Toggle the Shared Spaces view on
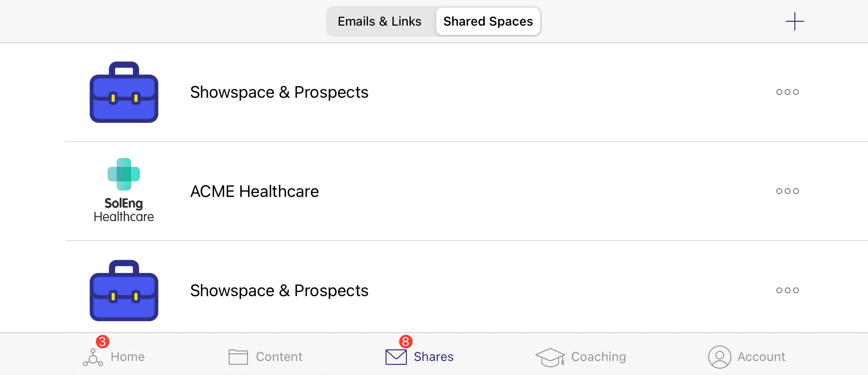Viewport: 868px width, 375px height. pos(488,21)
